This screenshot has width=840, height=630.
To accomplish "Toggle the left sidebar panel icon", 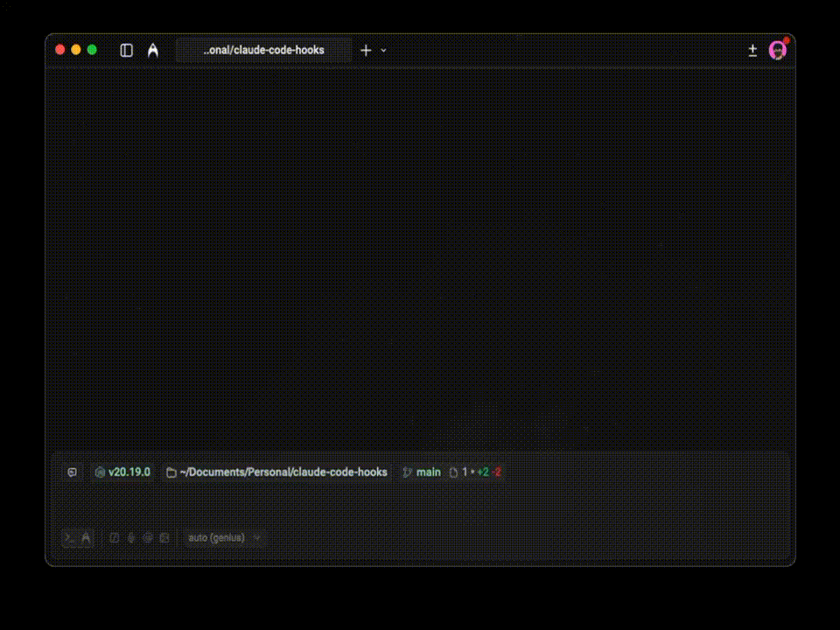I will (126, 51).
